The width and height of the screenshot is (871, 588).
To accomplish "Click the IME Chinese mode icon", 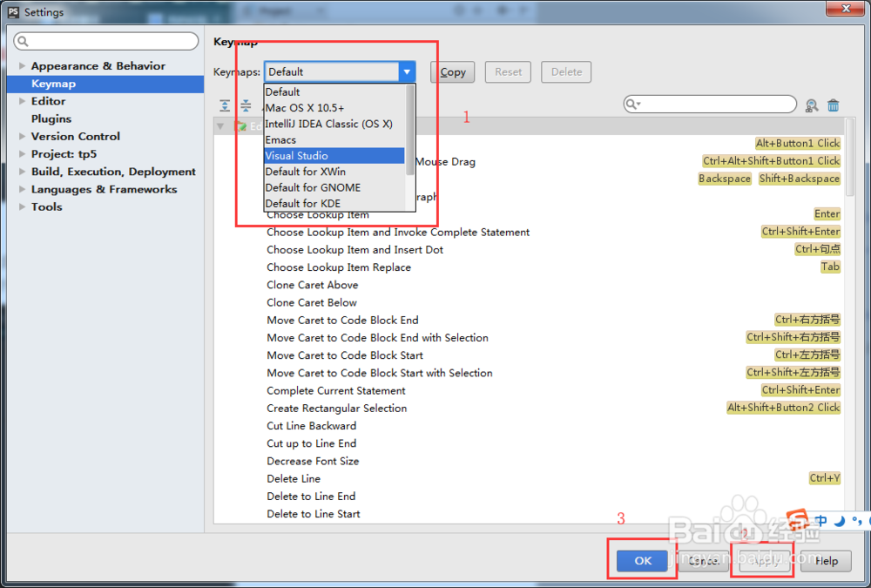I will 821,521.
